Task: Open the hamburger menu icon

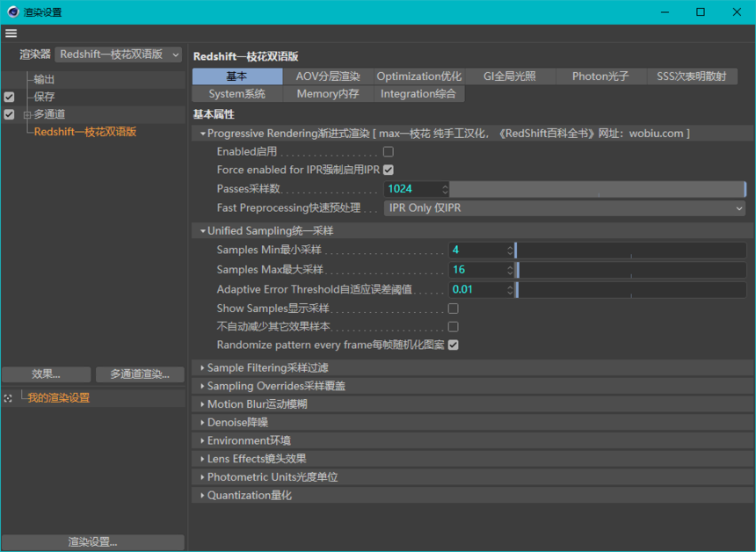Action: (11, 33)
